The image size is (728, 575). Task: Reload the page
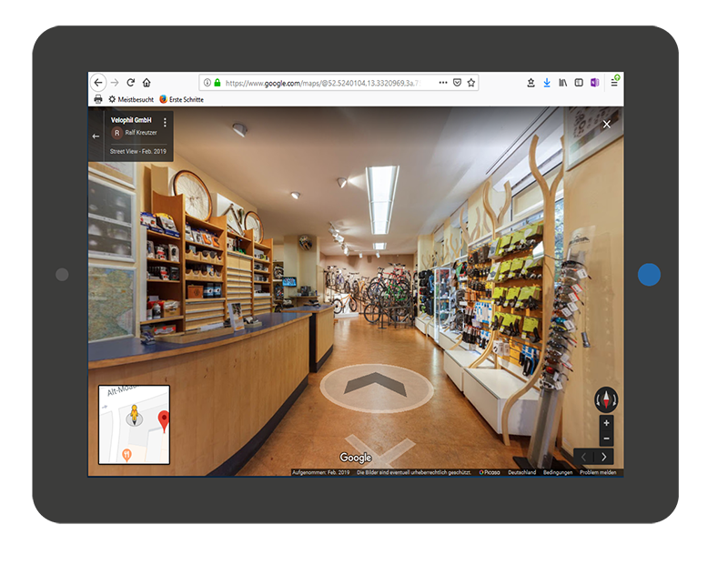tap(130, 83)
